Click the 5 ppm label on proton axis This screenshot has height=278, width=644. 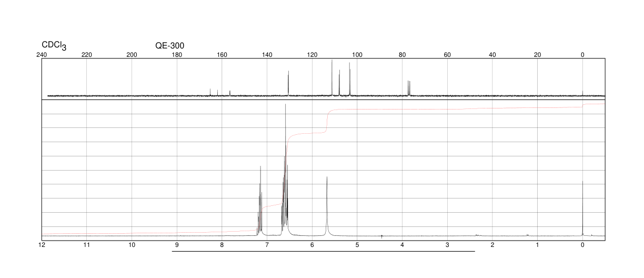(357, 245)
